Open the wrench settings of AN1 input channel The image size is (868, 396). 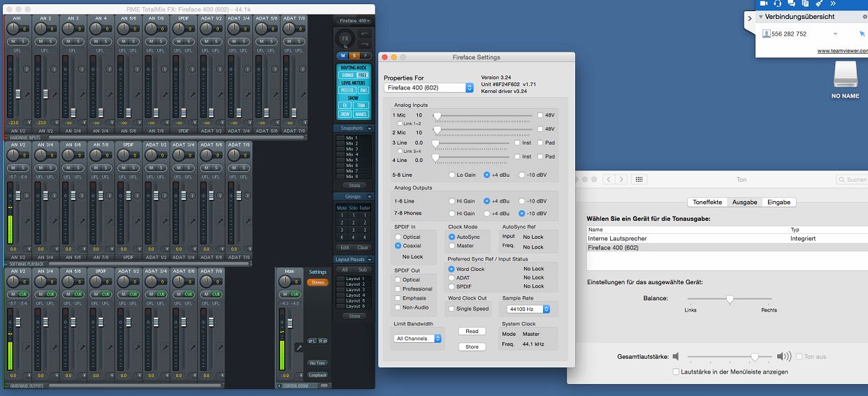(27, 93)
